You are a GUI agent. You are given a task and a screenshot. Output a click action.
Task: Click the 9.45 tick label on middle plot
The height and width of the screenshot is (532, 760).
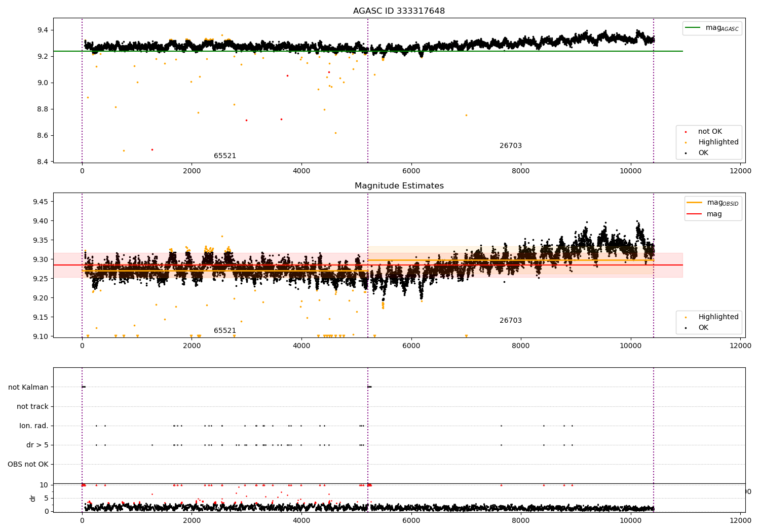click(41, 202)
